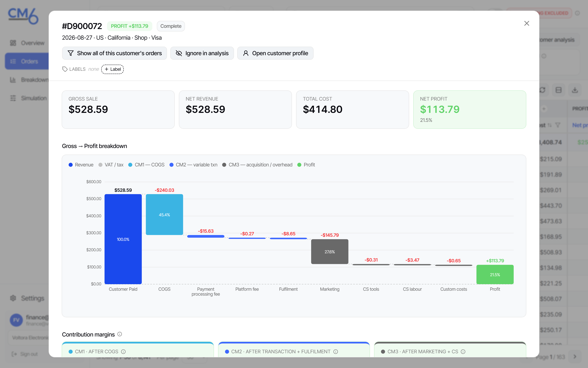Click the Customer Paid bar in waterfall chart
This screenshot has height=368, width=588.
(123, 239)
